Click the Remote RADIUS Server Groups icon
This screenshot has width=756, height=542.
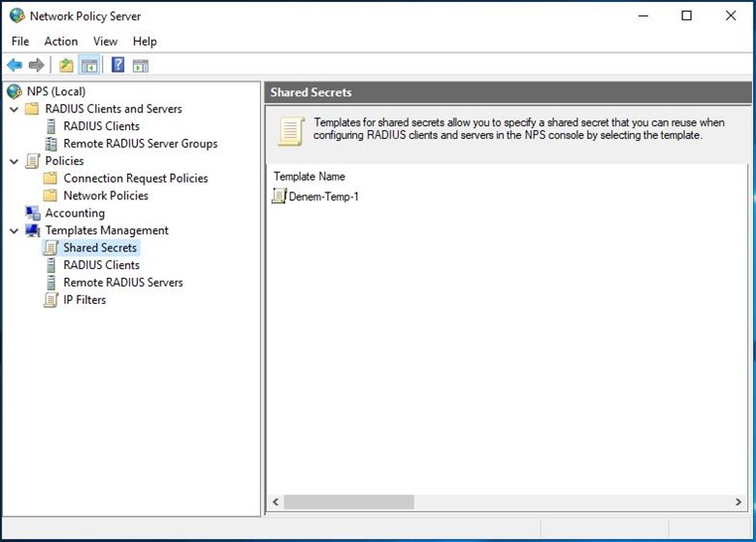[50, 144]
